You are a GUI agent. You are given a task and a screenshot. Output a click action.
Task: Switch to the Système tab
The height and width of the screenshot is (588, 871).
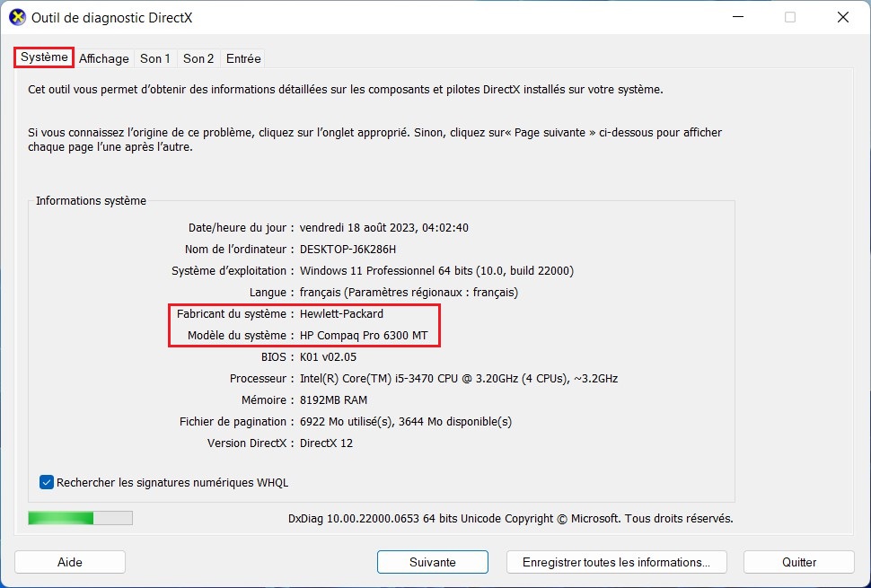(44, 57)
